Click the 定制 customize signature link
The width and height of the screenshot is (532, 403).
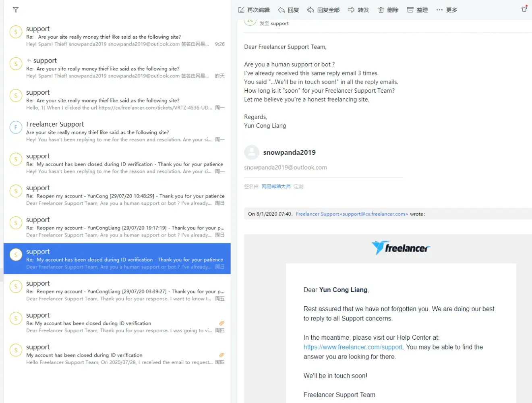[298, 187]
